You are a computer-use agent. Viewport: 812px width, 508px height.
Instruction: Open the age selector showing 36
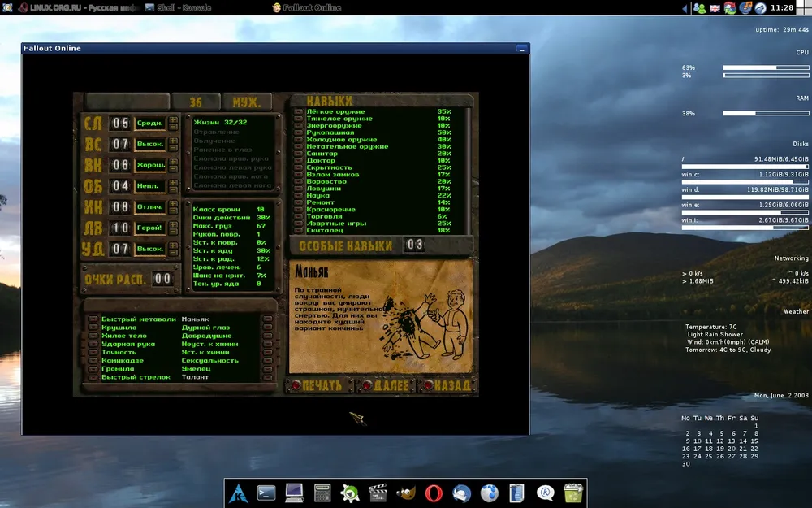tap(196, 102)
